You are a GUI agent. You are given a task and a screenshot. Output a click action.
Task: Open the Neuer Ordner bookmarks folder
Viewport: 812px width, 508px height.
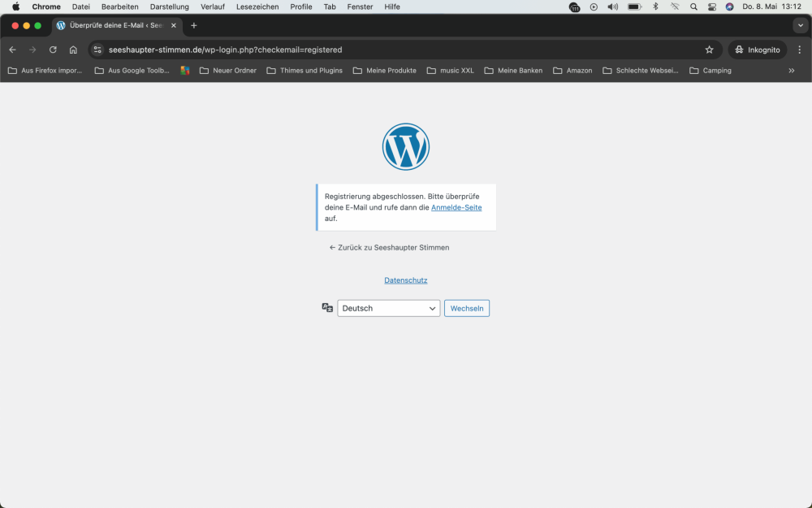click(x=228, y=71)
